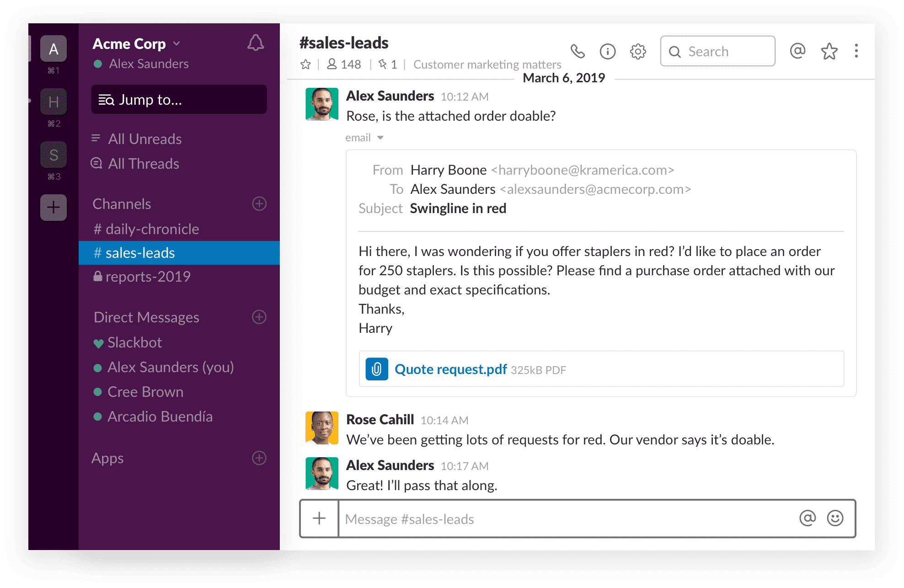Viewport: 904px width, 588px height.
Task: Click alexsaunders@acmecorp.com address
Action: pyautogui.click(x=595, y=189)
